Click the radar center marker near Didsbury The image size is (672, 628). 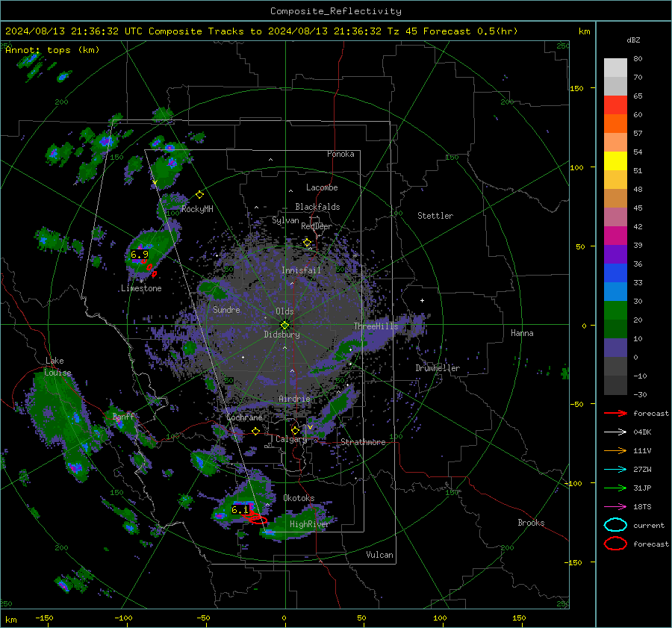(x=284, y=325)
